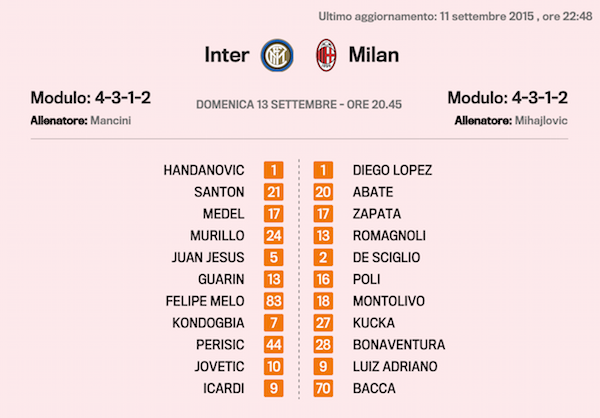Select Handanovic's number 1 badge
The image size is (600, 418).
coord(274,171)
